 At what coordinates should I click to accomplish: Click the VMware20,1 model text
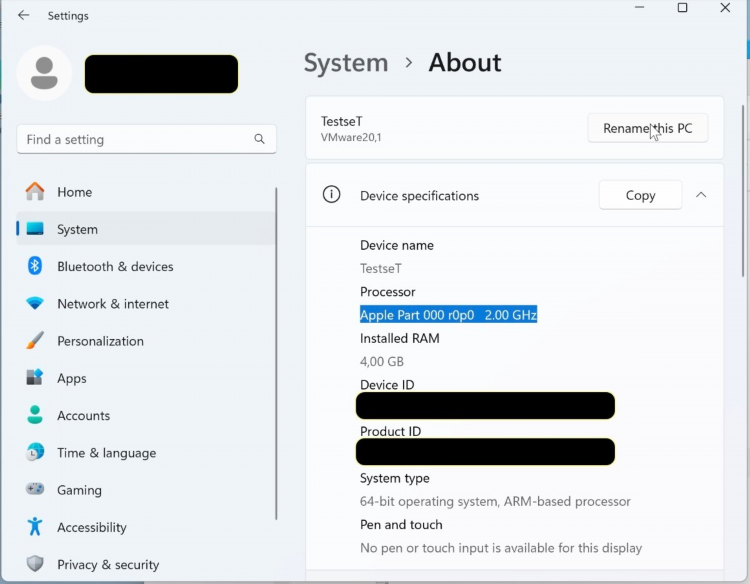tap(351, 137)
